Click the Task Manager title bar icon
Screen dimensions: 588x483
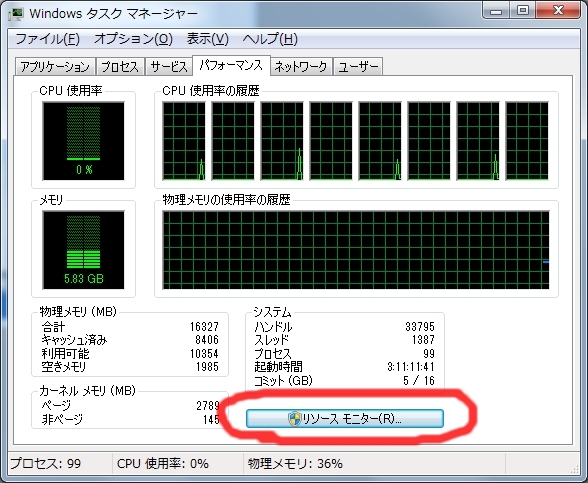pyautogui.click(x=16, y=14)
